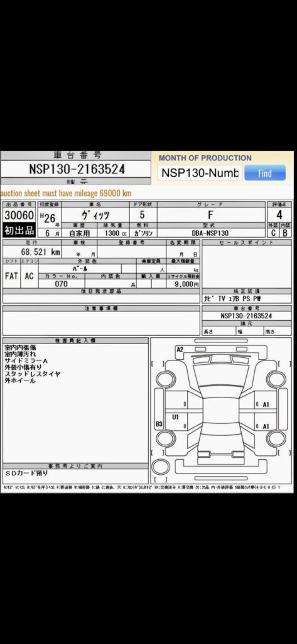This screenshot has width=297, height=644.
Task: Select the ガソリン fuel cell
Action: (x=143, y=233)
